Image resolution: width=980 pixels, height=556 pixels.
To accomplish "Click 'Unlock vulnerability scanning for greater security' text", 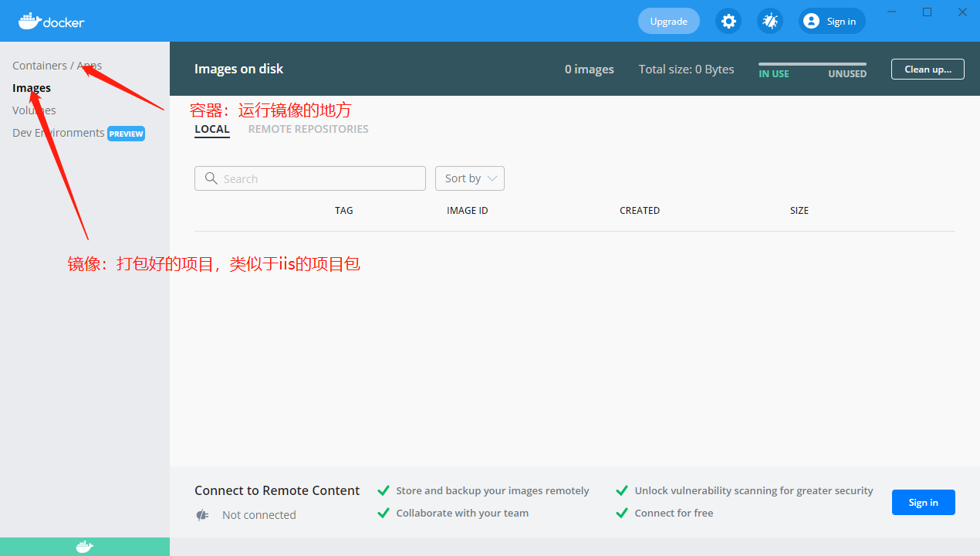I will (754, 490).
